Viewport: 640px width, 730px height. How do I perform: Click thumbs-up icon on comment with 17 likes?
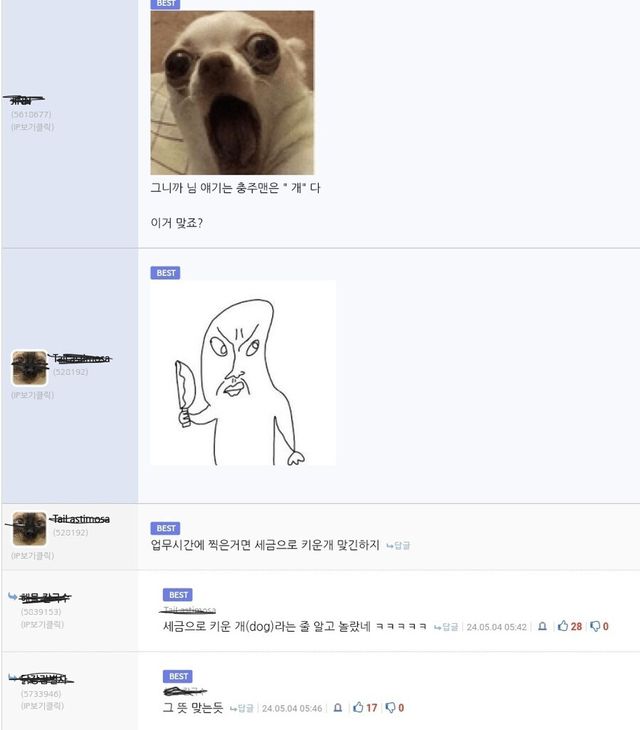coord(358,708)
